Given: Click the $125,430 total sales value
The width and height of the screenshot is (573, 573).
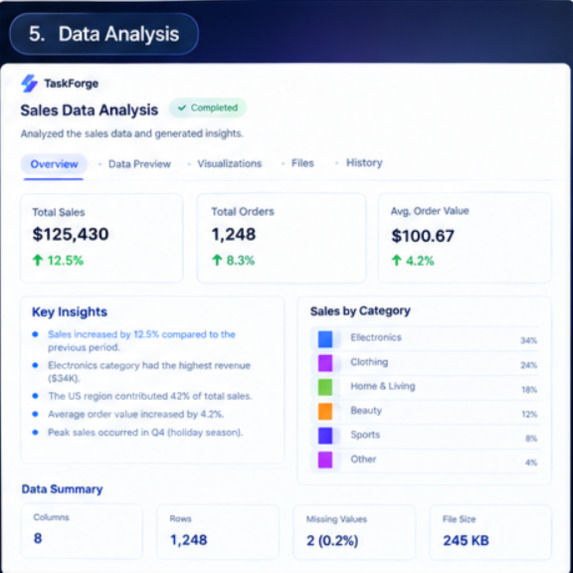Looking at the screenshot, I should tap(71, 234).
